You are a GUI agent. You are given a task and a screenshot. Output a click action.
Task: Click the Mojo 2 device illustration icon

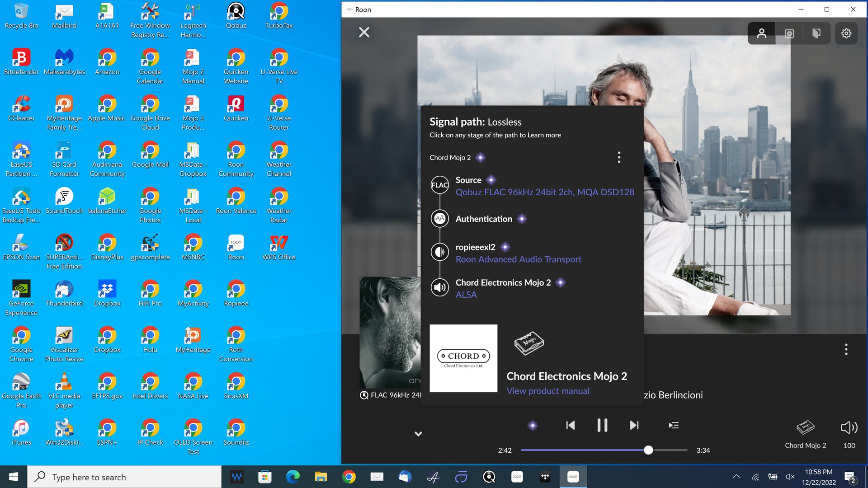click(529, 343)
